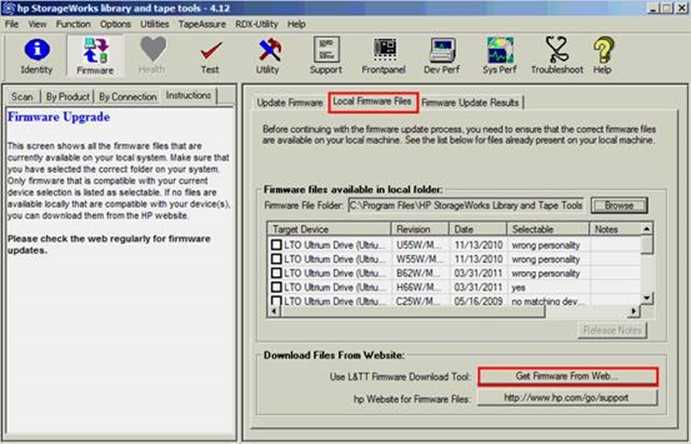Select the date 03/31/2011 in the H66W/M row
The image size is (691, 444).
(479, 287)
